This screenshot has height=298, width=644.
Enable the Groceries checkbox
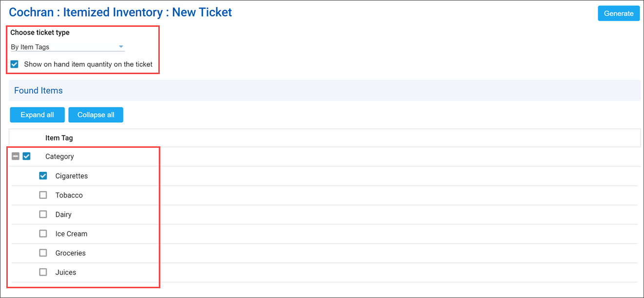[43, 253]
